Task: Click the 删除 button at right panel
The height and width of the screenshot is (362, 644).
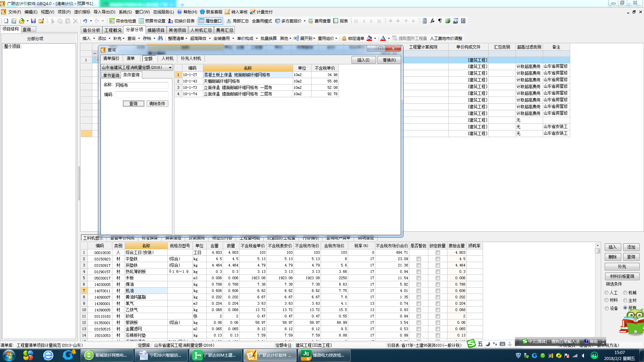Action: [613, 257]
